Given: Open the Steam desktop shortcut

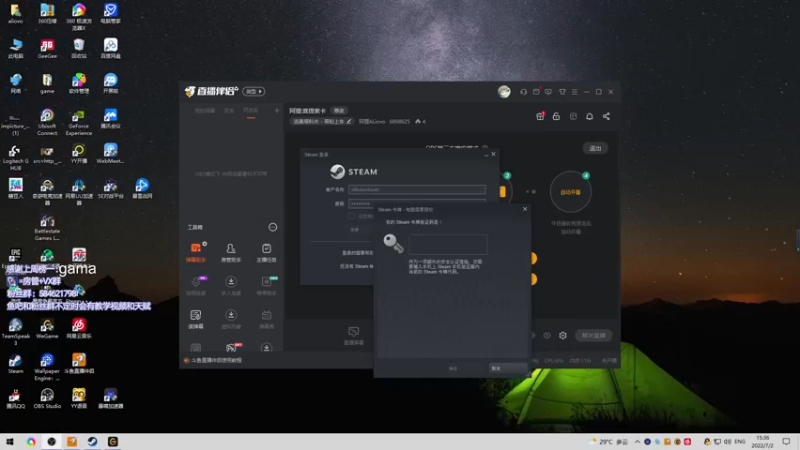Looking at the screenshot, I should point(15,364).
